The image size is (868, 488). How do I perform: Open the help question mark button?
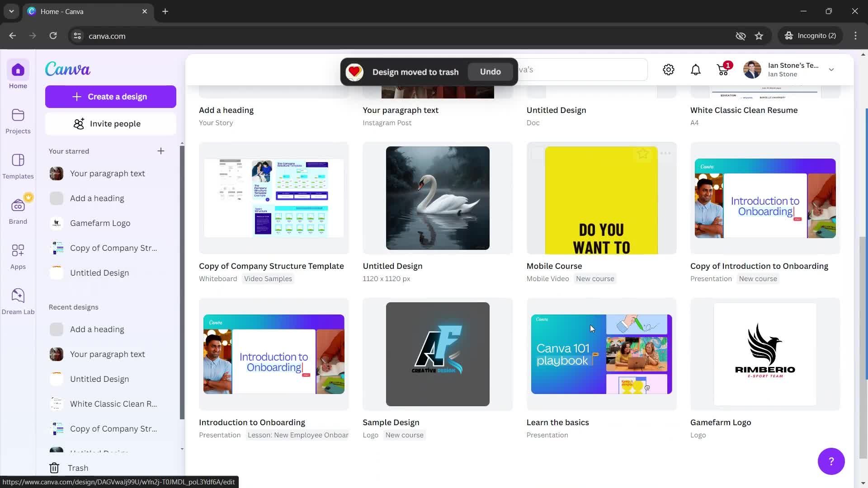pyautogui.click(x=831, y=461)
